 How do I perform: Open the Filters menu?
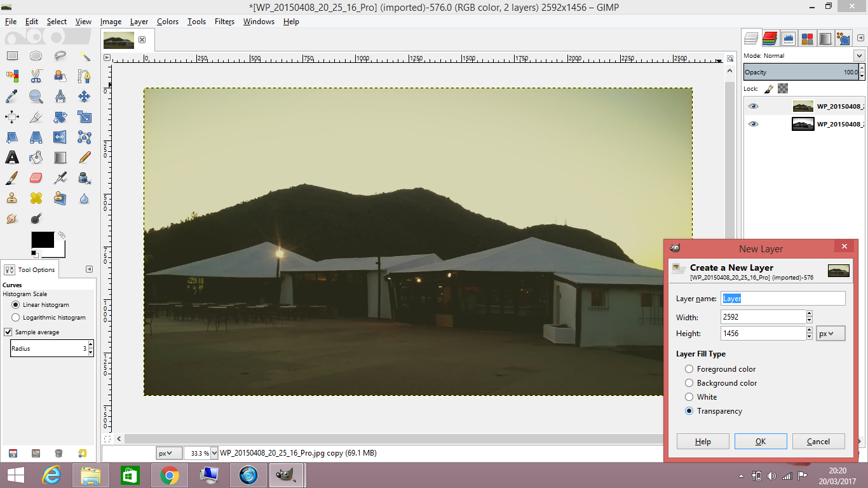[224, 21]
